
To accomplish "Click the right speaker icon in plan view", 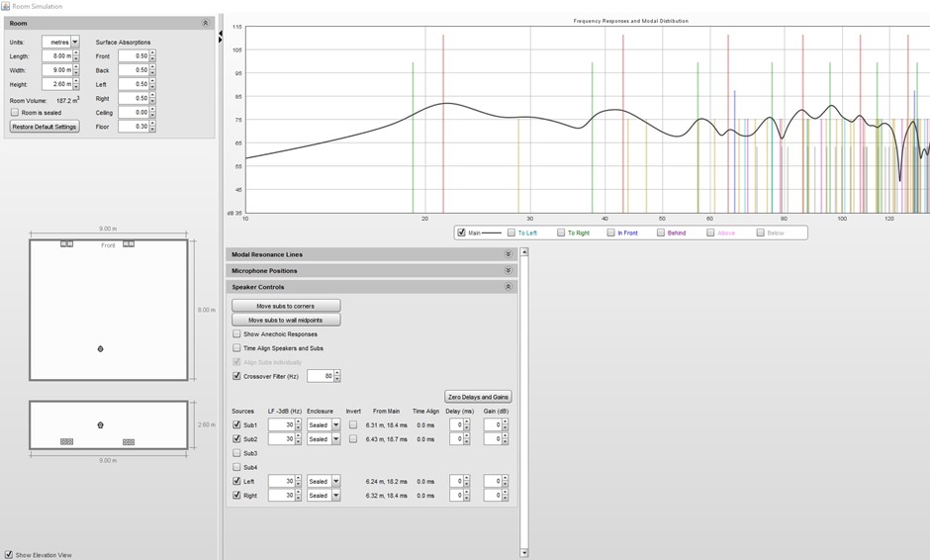I will (x=129, y=243).
